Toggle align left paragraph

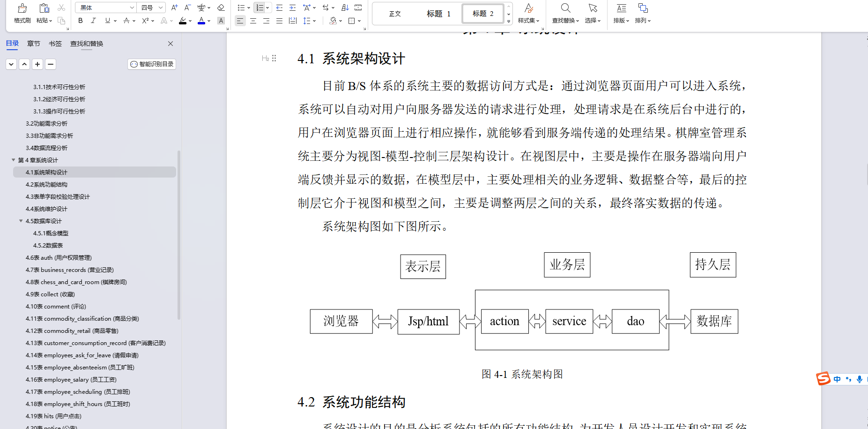(x=240, y=21)
